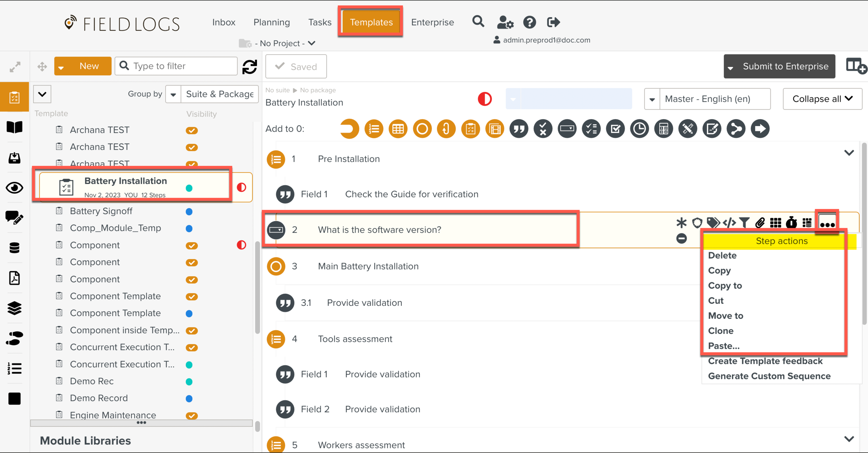Refresh the template list

[250, 67]
